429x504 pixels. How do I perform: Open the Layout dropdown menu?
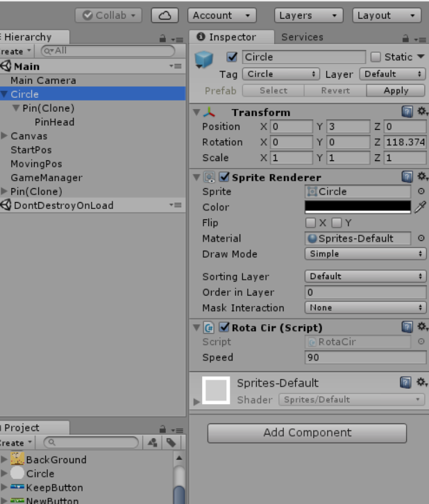pos(387,15)
